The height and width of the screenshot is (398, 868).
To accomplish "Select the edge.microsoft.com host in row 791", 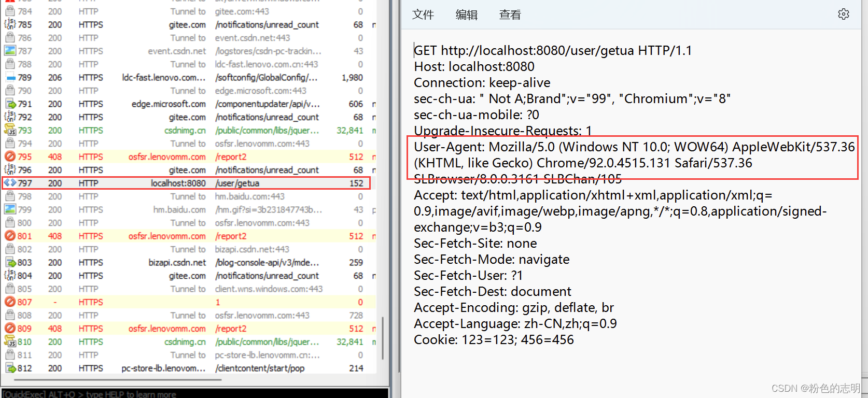I will 169,104.
